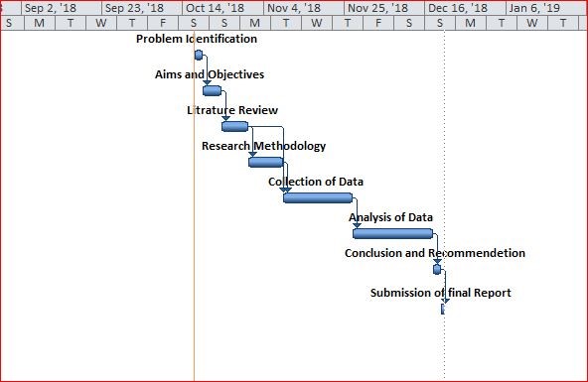
Task: Select the Aims and Objectives task bar
Action: pos(212,91)
